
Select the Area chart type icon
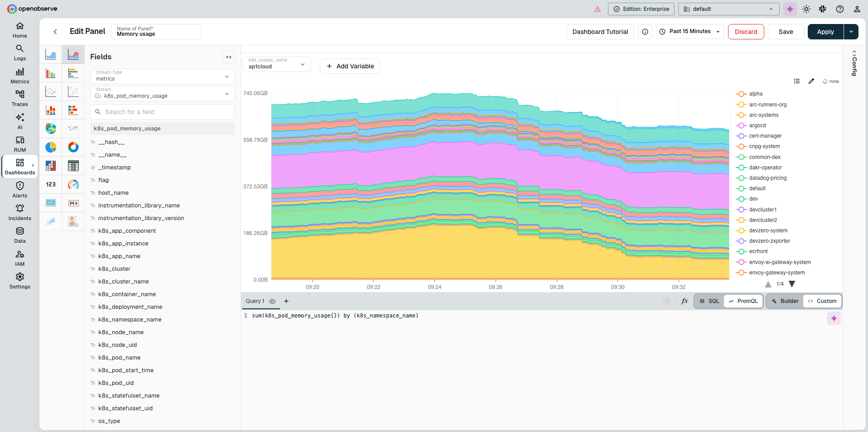coord(51,55)
